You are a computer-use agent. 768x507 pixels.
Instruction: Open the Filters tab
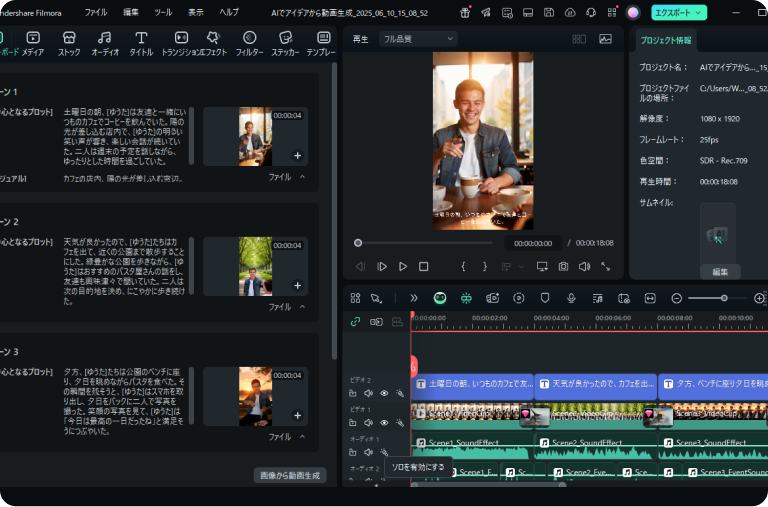[x=249, y=43]
